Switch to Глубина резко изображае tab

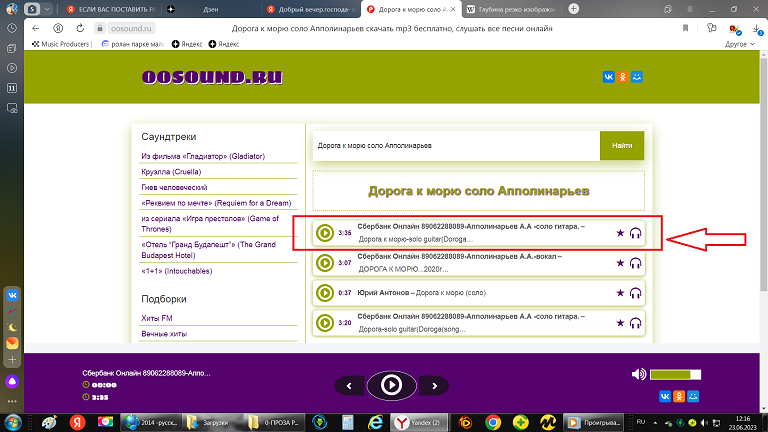point(512,9)
